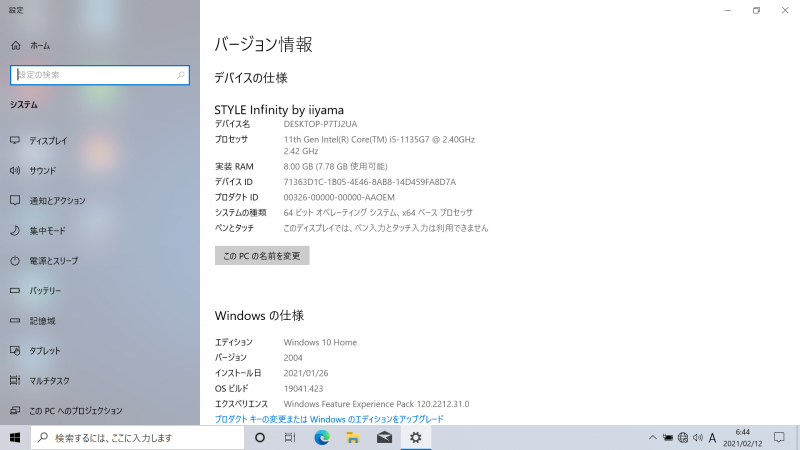Open 記憶域 storage settings
800x450 pixels.
33,321
